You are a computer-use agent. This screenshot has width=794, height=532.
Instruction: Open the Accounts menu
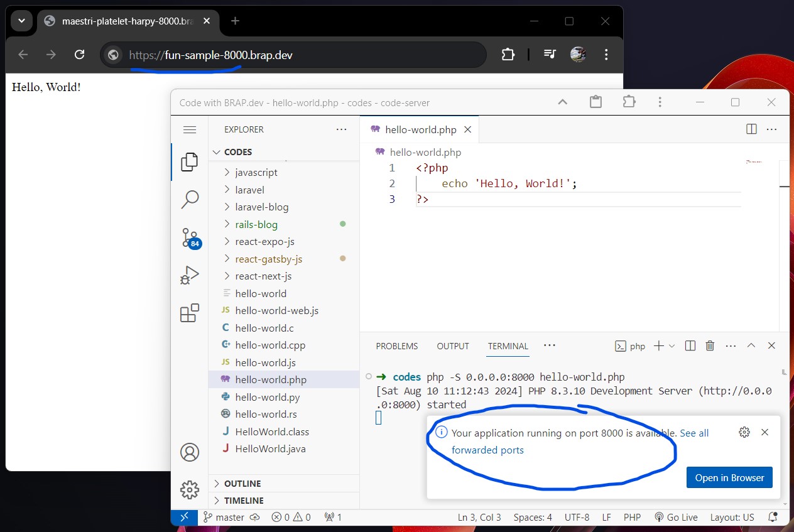tap(189, 452)
